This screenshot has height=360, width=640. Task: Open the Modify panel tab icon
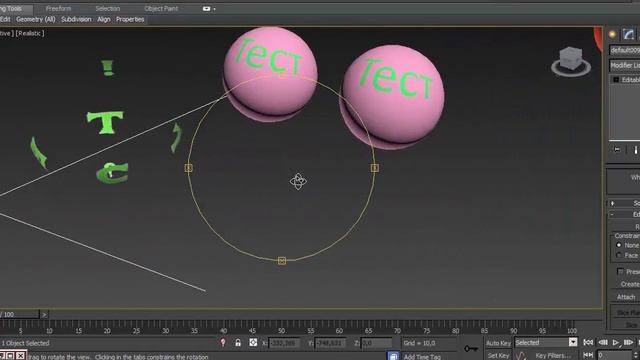point(629,35)
